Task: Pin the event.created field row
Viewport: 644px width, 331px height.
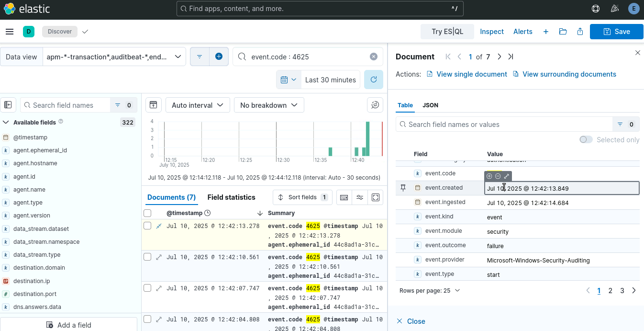Action: tap(403, 188)
